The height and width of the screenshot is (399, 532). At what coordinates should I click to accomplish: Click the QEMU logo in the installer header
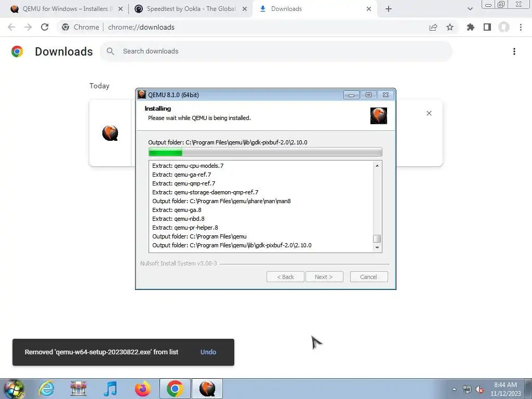[379, 116]
